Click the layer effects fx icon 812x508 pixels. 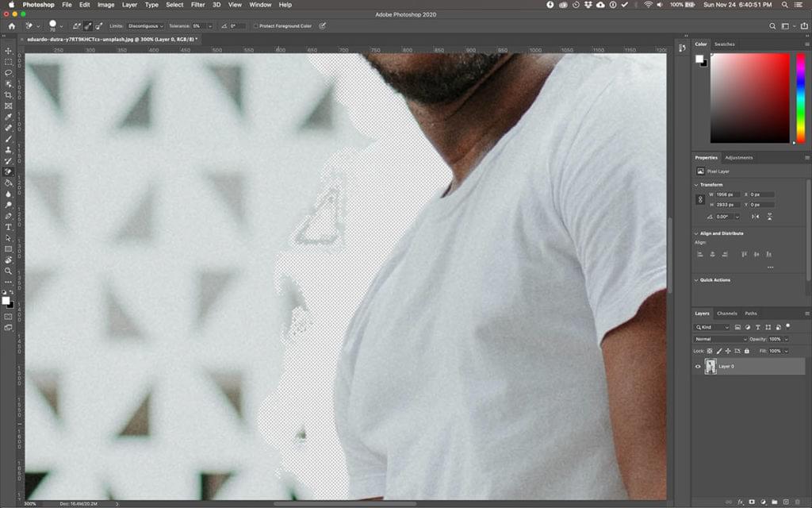[x=740, y=502]
